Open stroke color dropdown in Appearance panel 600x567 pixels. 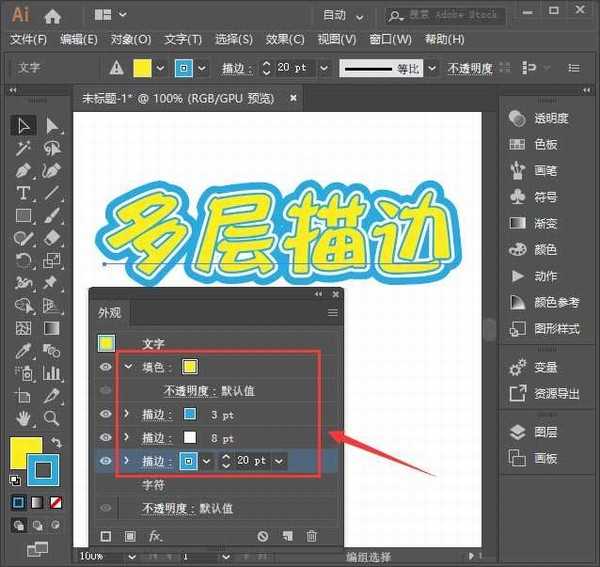click(x=206, y=461)
